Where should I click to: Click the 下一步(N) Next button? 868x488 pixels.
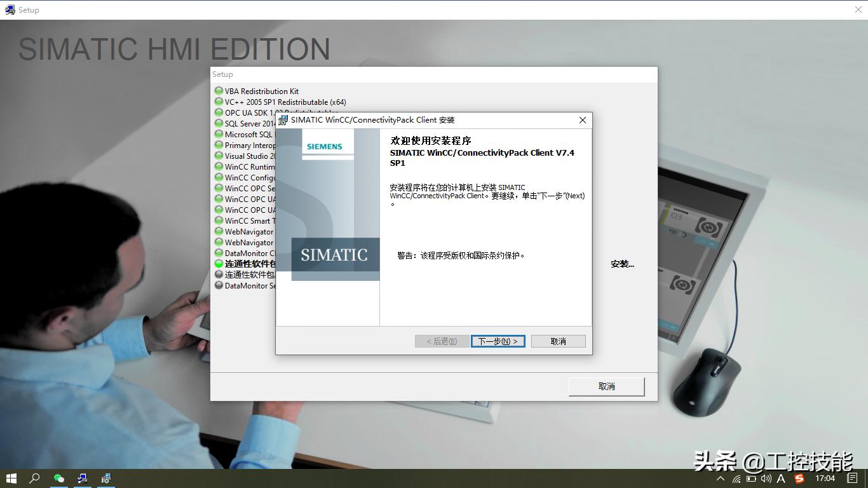pyautogui.click(x=498, y=341)
